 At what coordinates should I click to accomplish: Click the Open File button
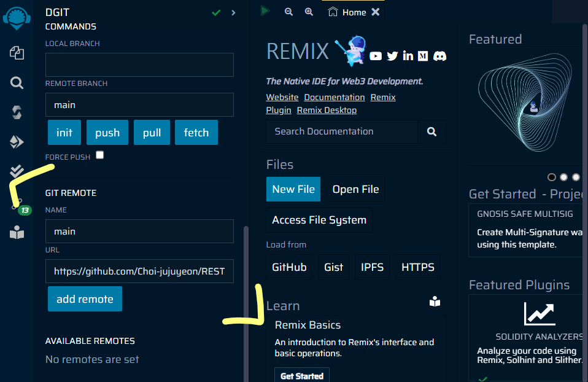tap(355, 189)
